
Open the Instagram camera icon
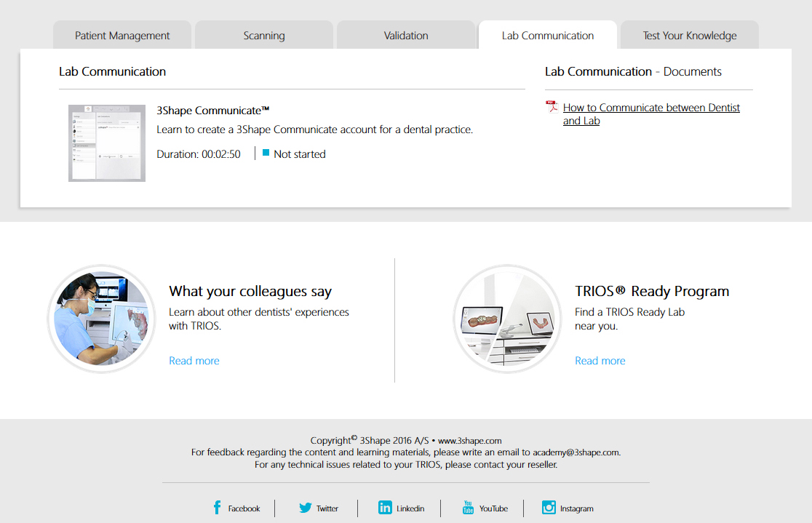point(549,508)
